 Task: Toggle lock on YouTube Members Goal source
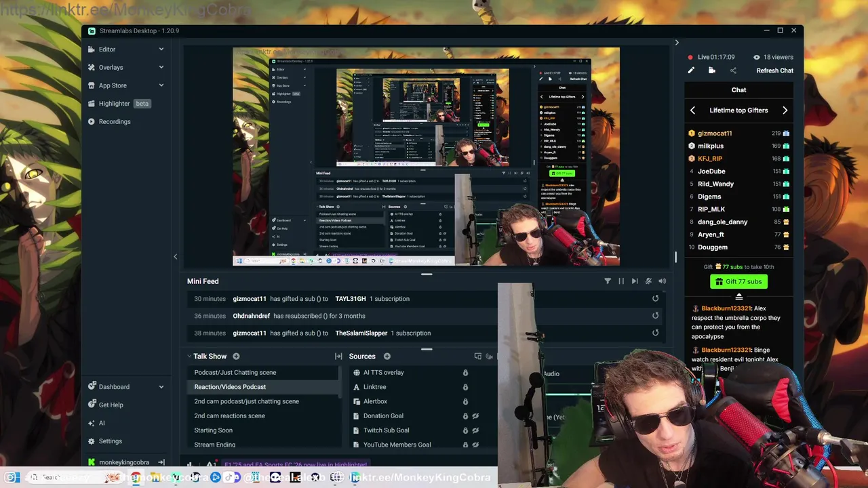pyautogui.click(x=465, y=445)
